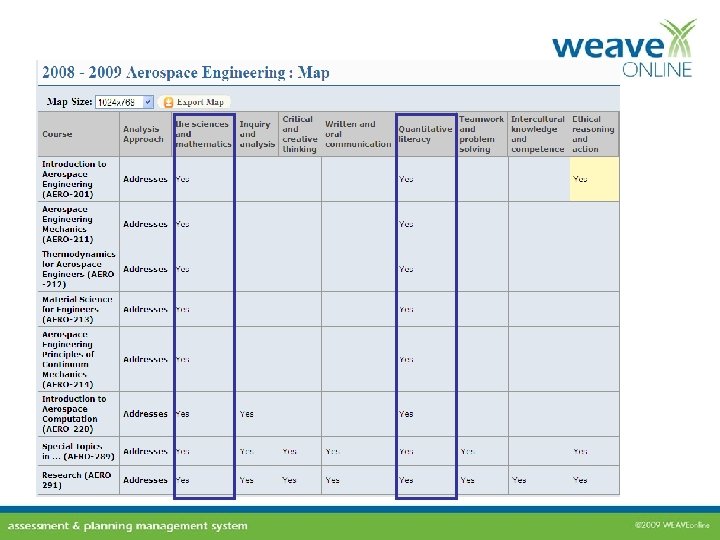This screenshot has width=720, height=540.
Task: Select the Analysis Approach column header
Action: (146, 134)
